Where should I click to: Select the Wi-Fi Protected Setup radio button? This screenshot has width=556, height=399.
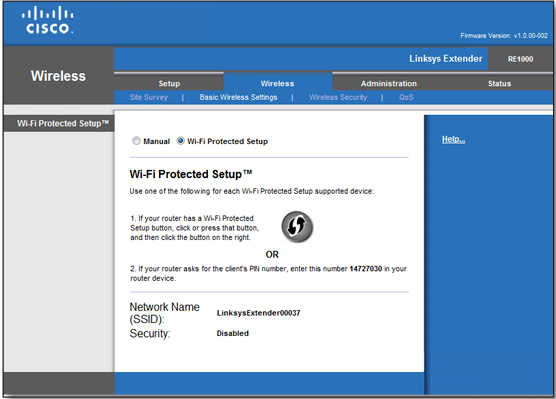[x=180, y=141]
